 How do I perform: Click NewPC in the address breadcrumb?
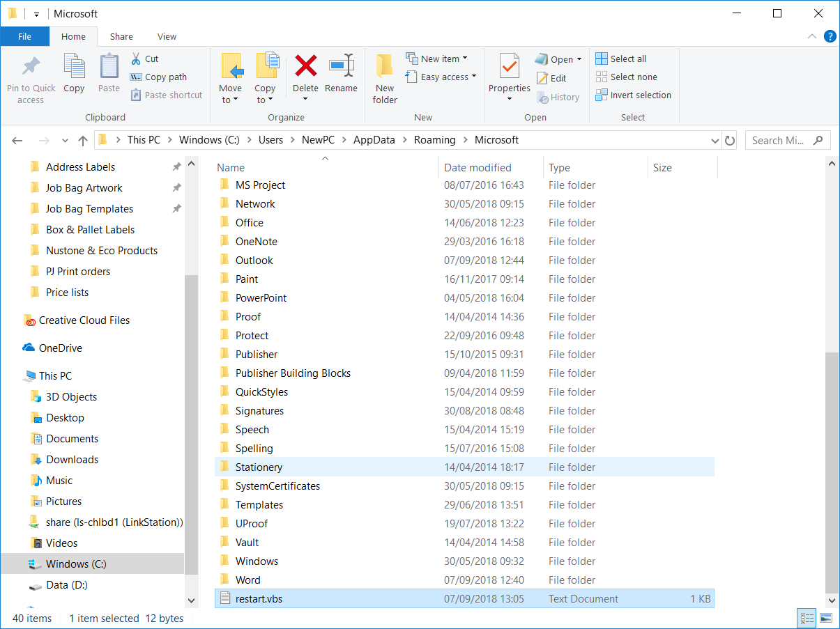318,139
